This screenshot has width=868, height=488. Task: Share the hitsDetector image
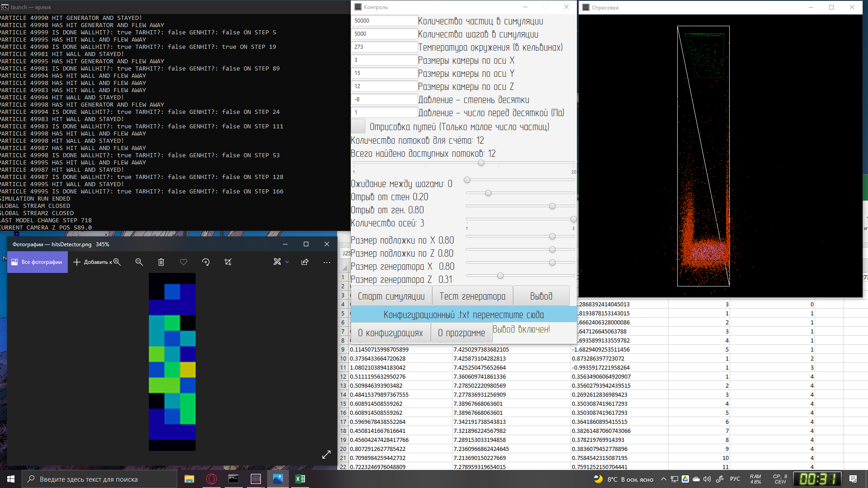click(x=305, y=262)
